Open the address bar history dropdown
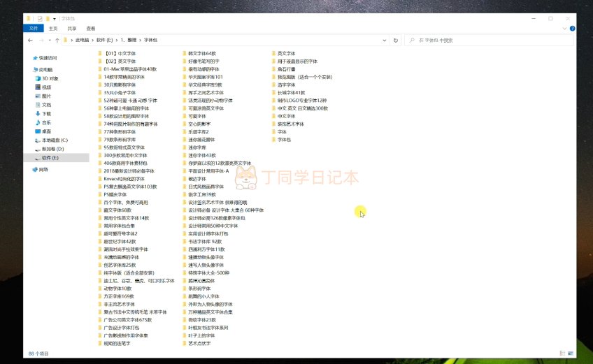The width and height of the screenshot is (593, 364). (384, 40)
